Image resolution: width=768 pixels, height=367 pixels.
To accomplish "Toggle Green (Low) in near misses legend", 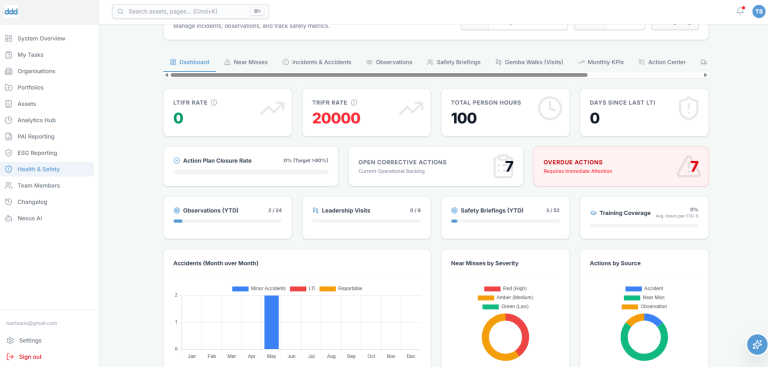I will 505,306.
